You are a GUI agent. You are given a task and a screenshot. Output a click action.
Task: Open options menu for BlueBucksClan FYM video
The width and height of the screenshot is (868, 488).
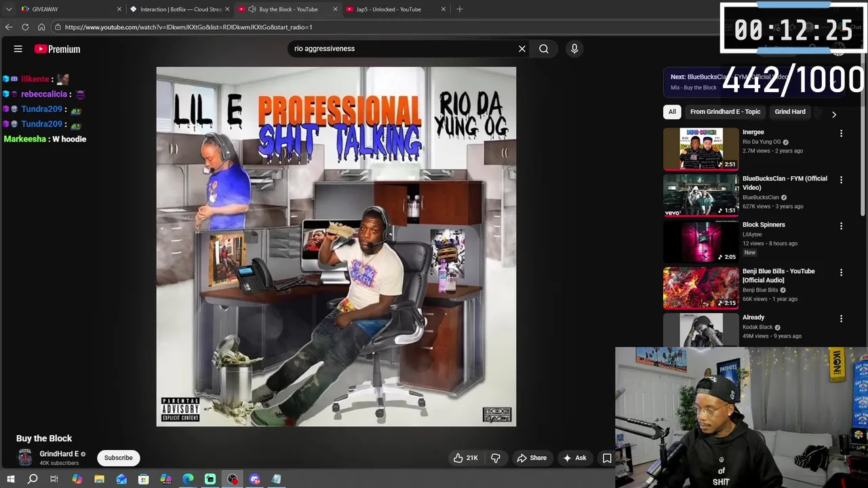(841, 180)
